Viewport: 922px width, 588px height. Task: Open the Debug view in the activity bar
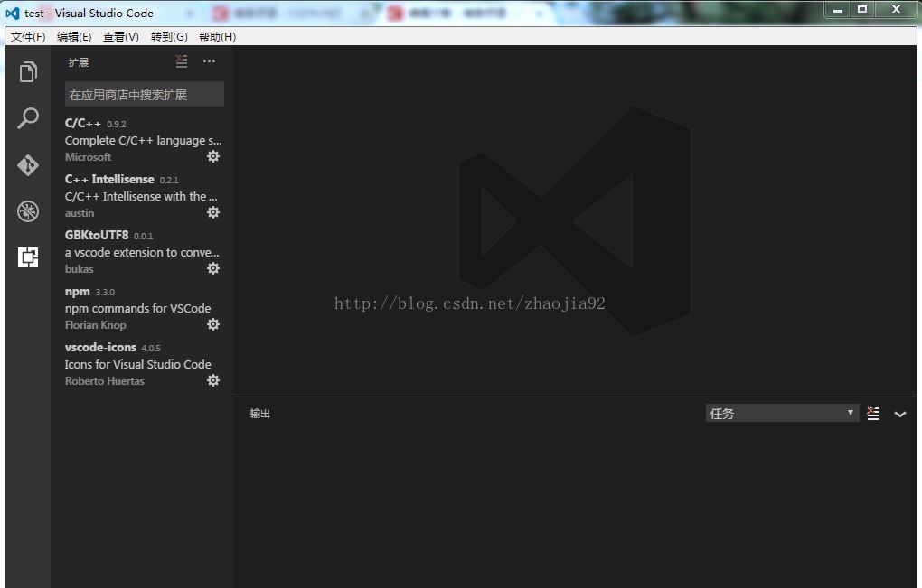click(x=27, y=211)
